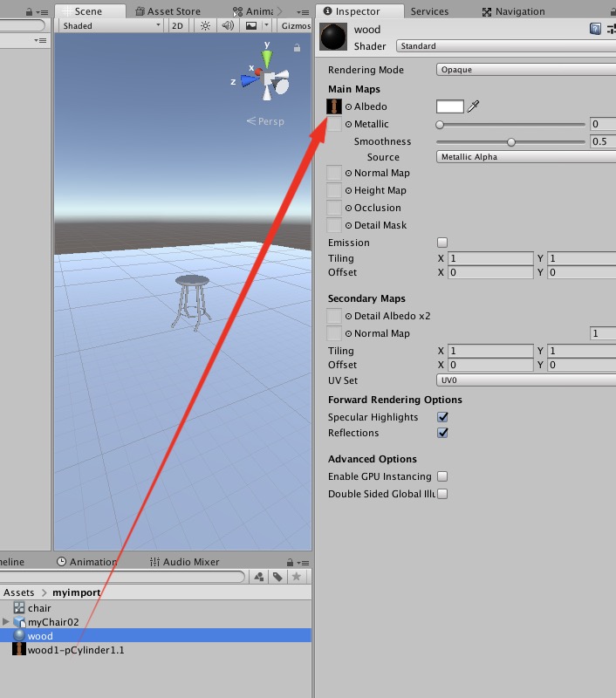Click the blue Z axis gizmo cone

250,80
